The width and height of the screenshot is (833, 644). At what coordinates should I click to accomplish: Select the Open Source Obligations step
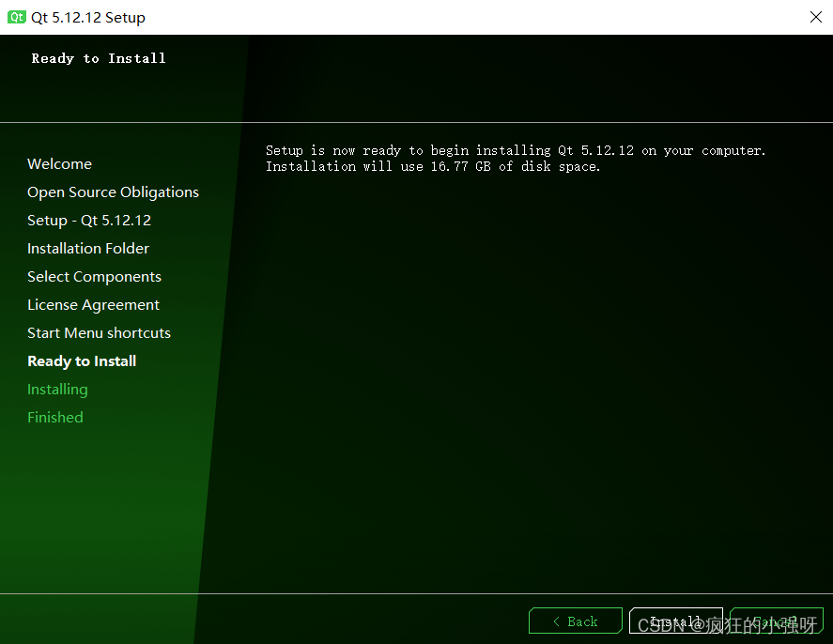click(x=113, y=192)
